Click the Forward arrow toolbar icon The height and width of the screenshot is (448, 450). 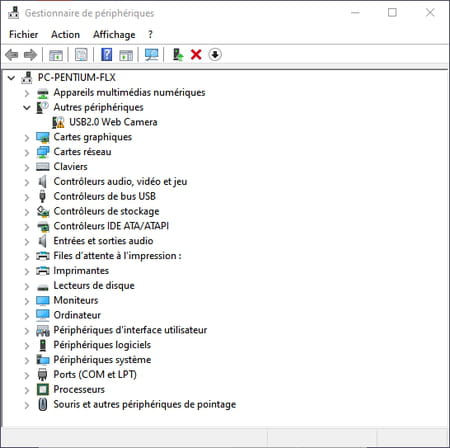(x=31, y=55)
